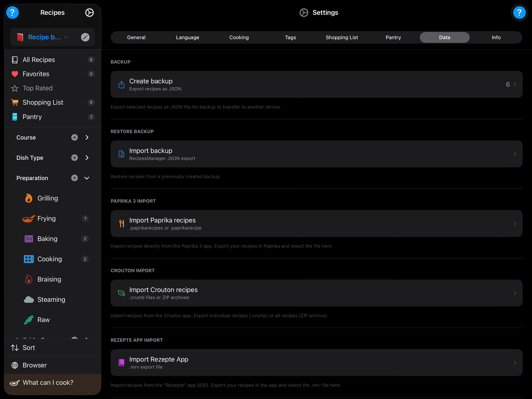Image resolution: width=532 pixels, height=399 pixels.
Task: Open Import Crouton recipes chevron
Action: [x=515, y=293]
